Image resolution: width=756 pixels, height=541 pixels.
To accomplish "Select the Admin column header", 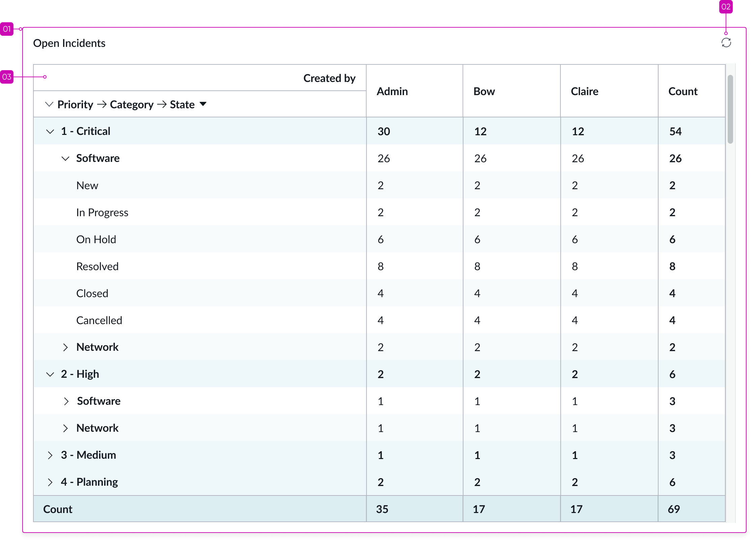I will pos(392,91).
